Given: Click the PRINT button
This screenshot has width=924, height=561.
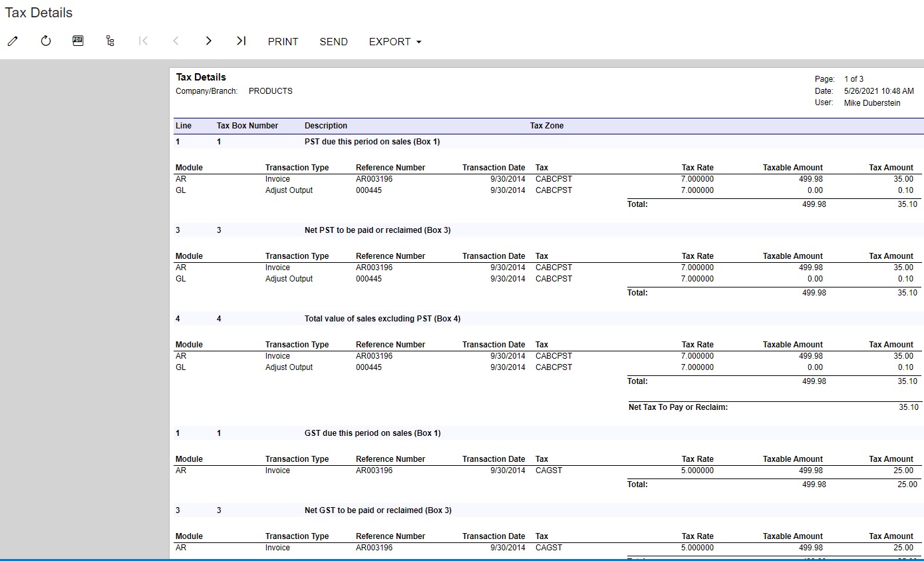Looking at the screenshot, I should [283, 41].
